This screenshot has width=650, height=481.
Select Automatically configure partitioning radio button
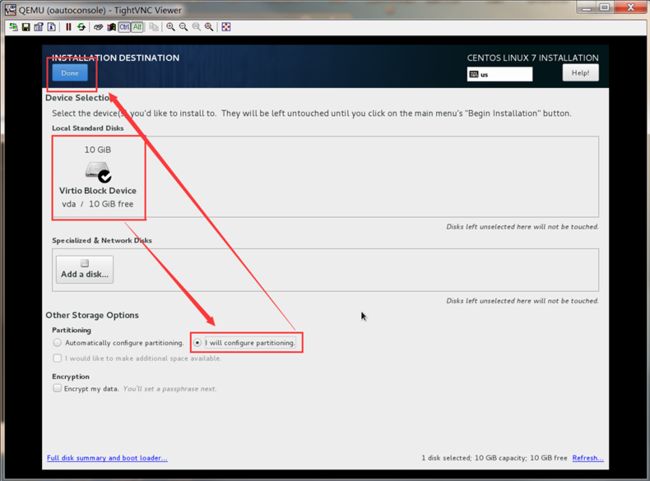[57, 343]
